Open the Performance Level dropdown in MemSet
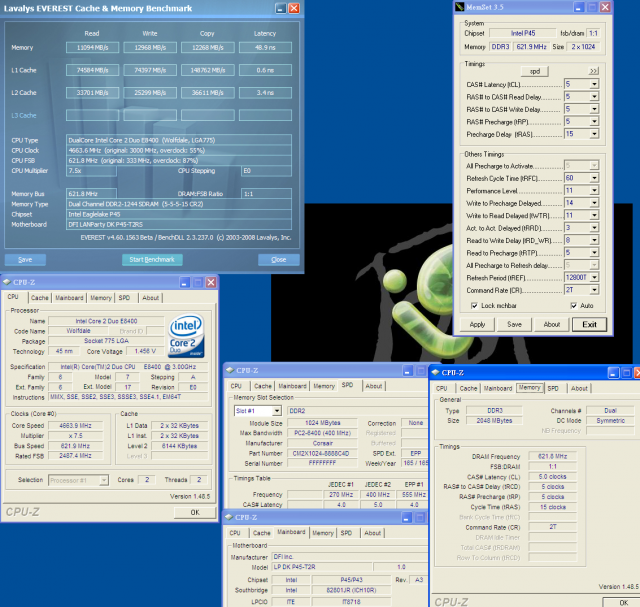Screen dimensions: 640x607 [594, 191]
